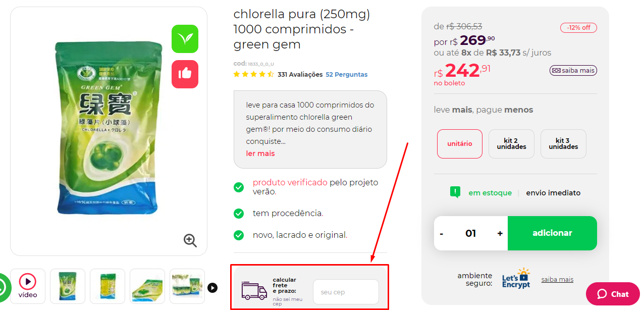Screen dimensions: 644x310
Task: Click the green leaf badge icon
Action: 185,39
